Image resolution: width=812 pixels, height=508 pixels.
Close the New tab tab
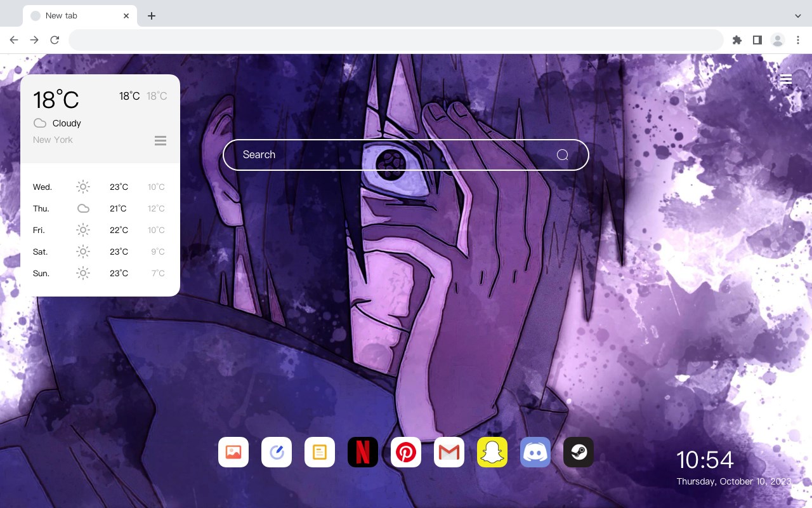pos(126,16)
